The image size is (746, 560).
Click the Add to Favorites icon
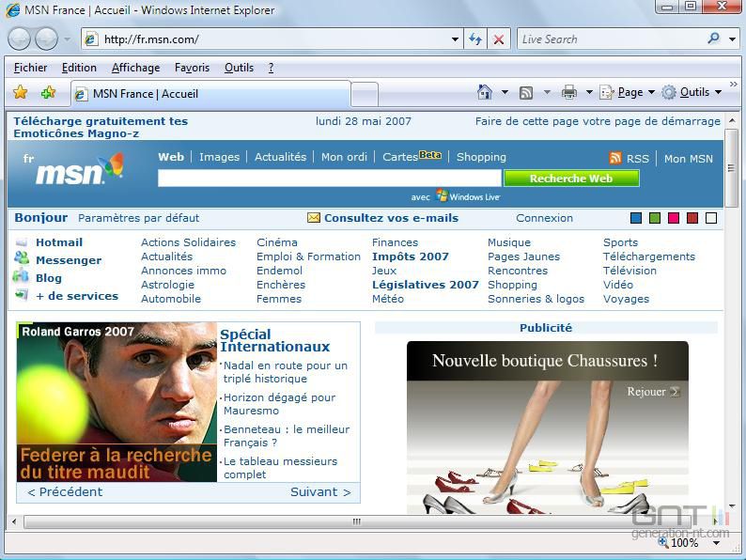pyautogui.click(x=48, y=92)
